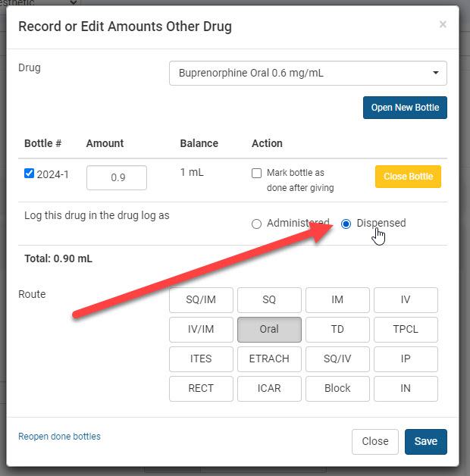Select the RECT route button
Viewport: 470px width, 476px height.
click(201, 389)
